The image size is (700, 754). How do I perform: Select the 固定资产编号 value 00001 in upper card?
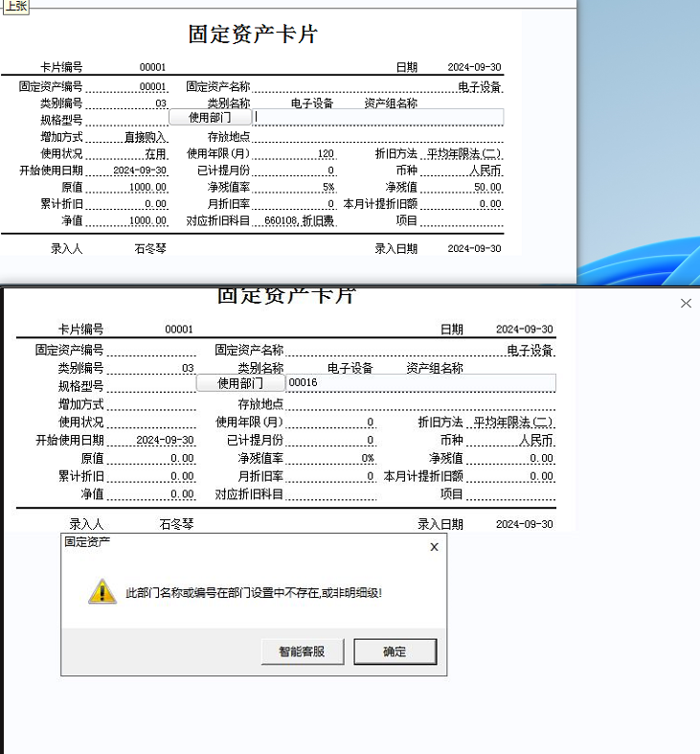click(152, 86)
